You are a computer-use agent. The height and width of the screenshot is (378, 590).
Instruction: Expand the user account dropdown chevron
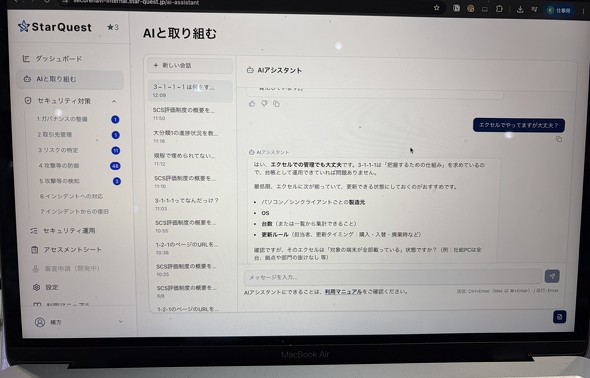coord(120,322)
